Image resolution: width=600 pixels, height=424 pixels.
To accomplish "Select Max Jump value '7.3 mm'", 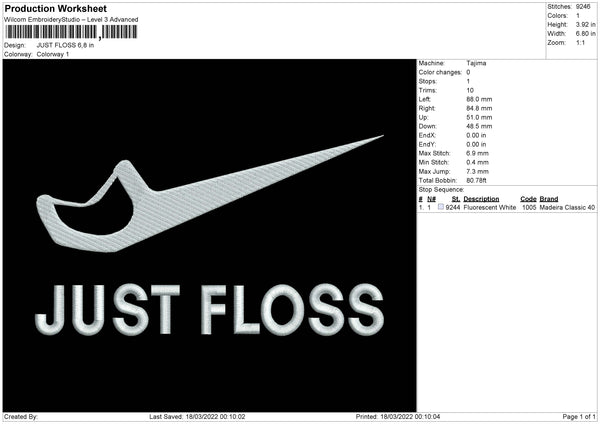I will [478, 172].
